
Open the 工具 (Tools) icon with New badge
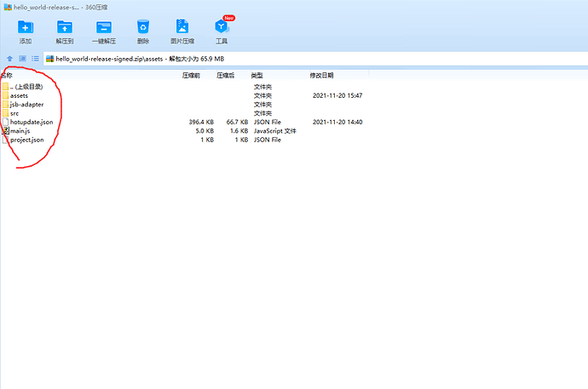(222, 26)
